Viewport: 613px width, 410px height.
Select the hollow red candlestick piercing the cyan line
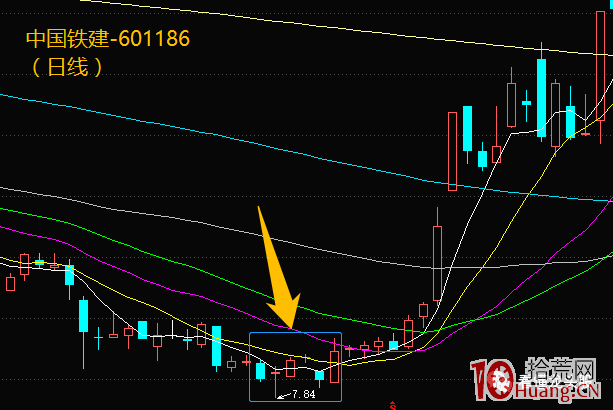pyautogui.click(x=452, y=151)
